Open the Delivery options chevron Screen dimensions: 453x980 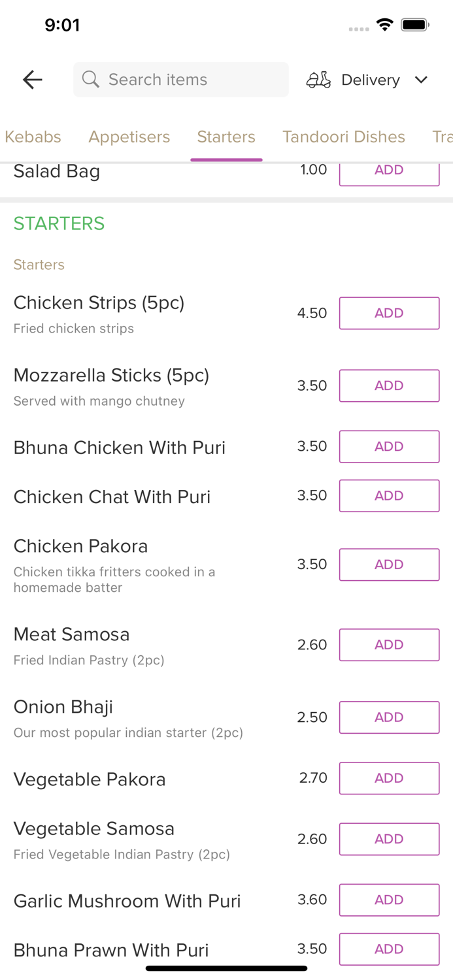point(422,80)
